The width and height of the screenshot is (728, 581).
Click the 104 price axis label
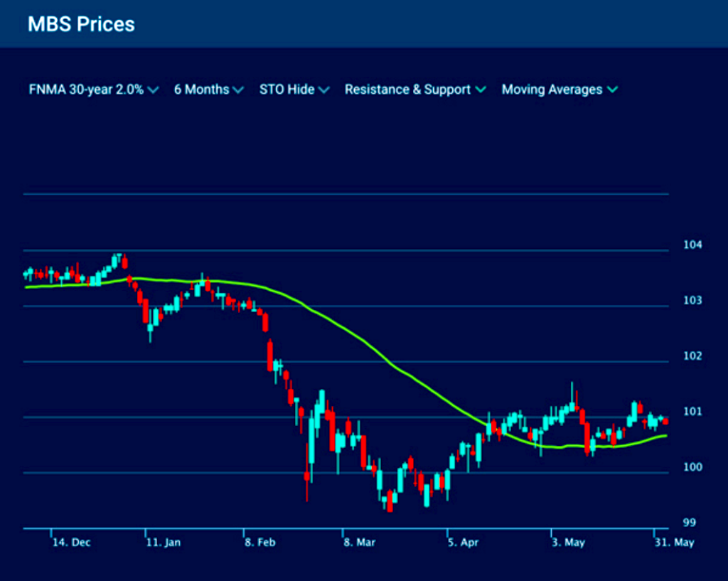[692, 245]
